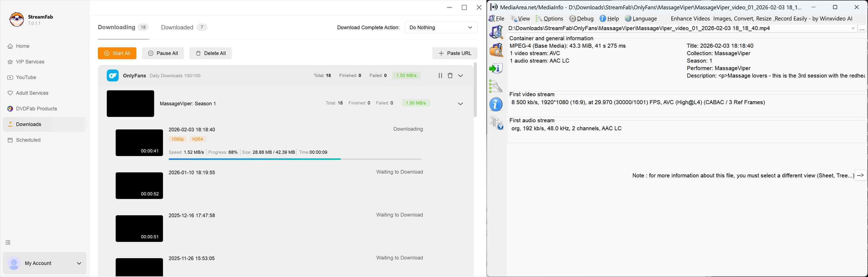Delete the OnlyFans download group via trash icon

[450, 76]
